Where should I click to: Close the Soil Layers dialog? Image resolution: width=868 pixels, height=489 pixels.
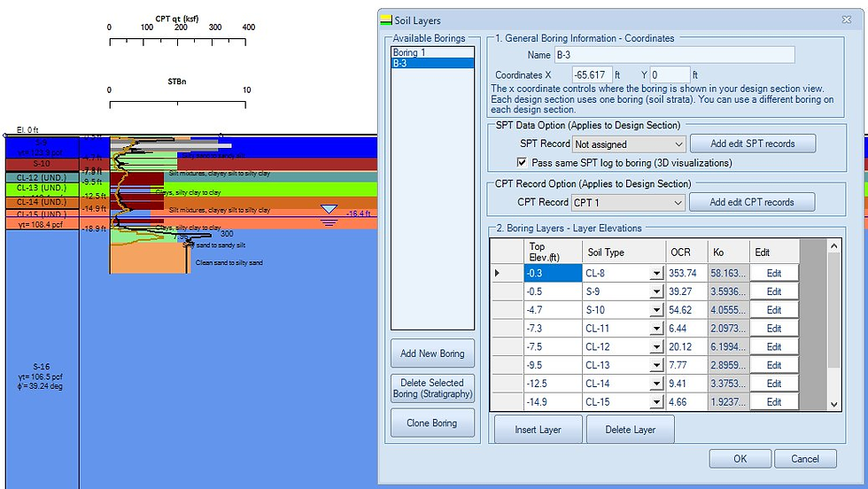[847, 19]
